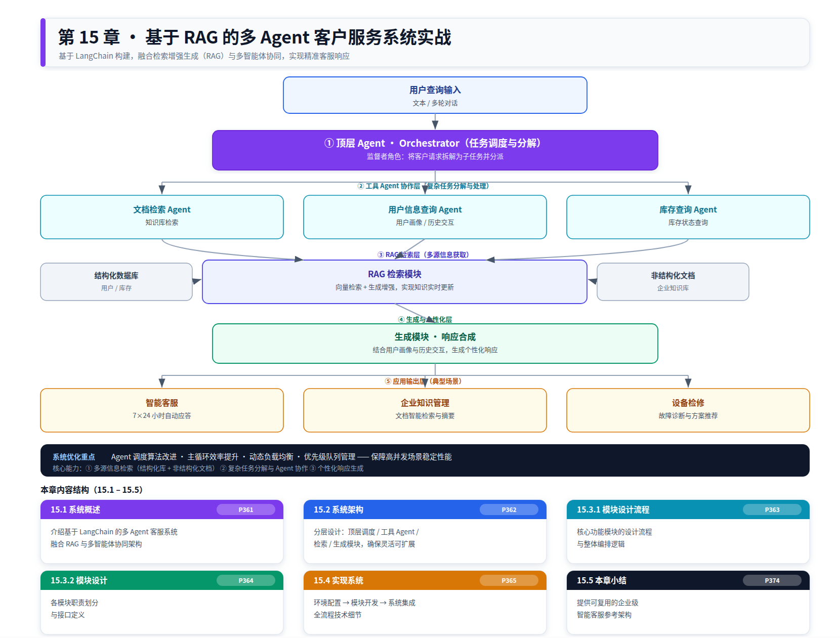
Task: Click the text 各模块职责划分
Action: tap(74, 603)
